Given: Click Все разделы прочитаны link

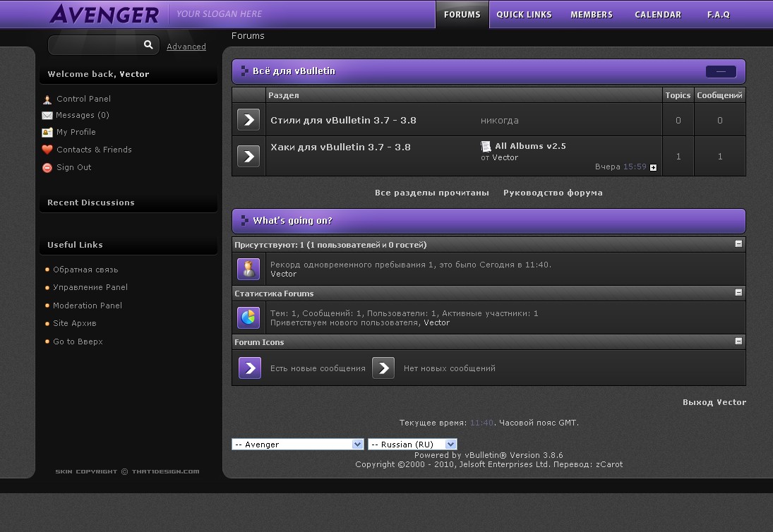Looking at the screenshot, I should tap(432, 193).
